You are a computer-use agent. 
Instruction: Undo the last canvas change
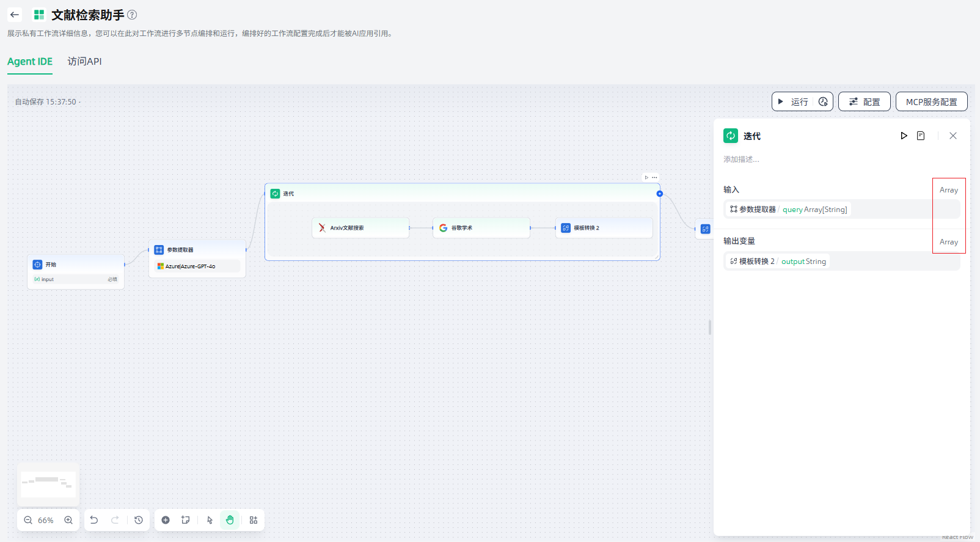click(94, 520)
